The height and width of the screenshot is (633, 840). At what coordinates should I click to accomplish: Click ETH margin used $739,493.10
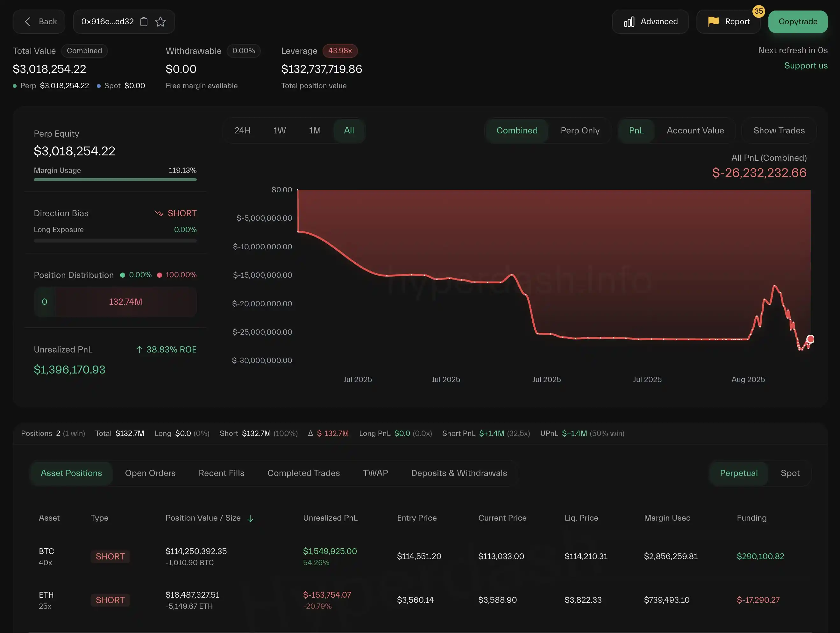pos(666,600)
